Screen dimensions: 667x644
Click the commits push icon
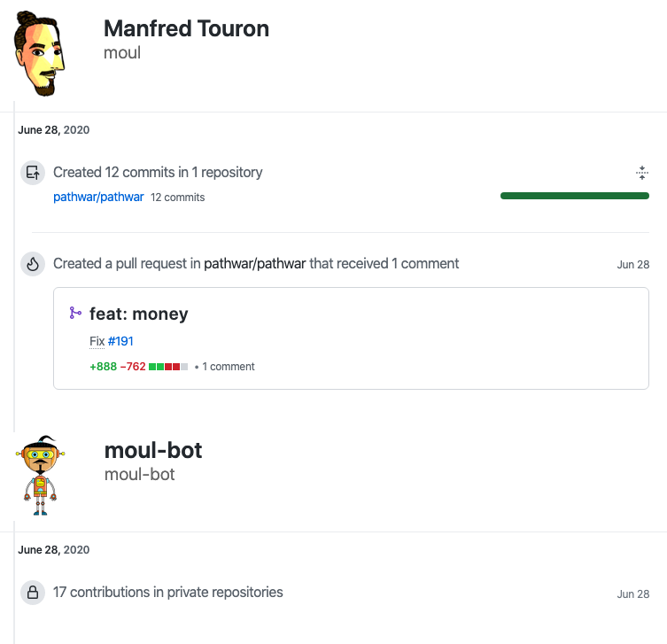(33, 173)
